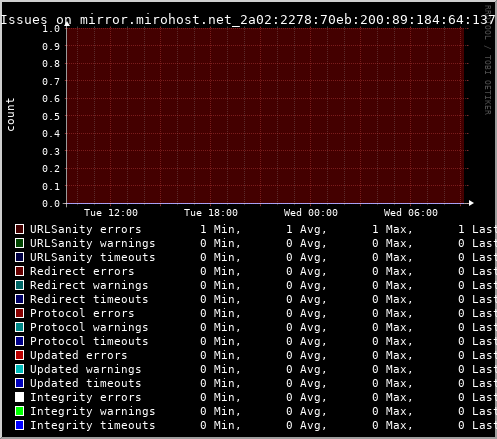Click the Redirect errors legend swatch

pyautogui.click(x=20, y=271)
